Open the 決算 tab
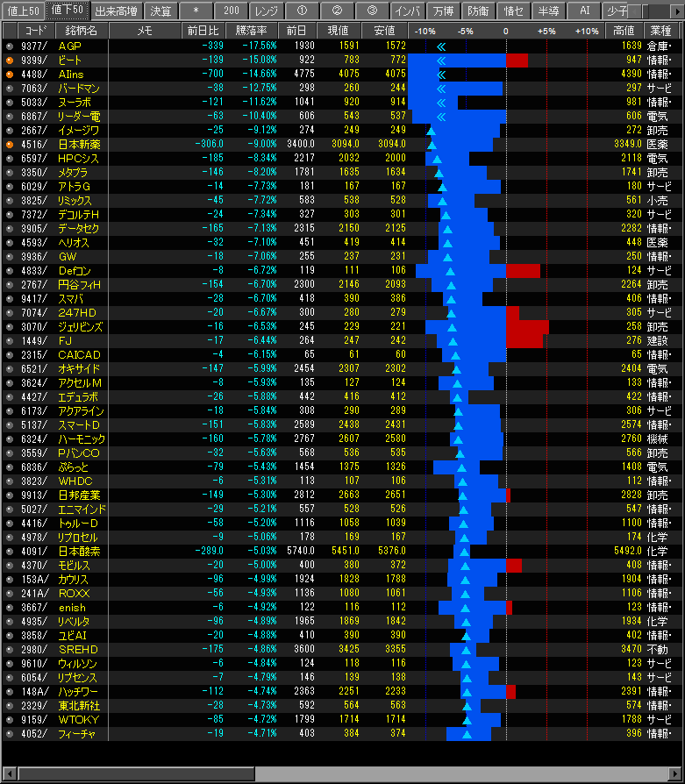Image resolution: width=685 pixels, height=784 pixels. [161, 11]
